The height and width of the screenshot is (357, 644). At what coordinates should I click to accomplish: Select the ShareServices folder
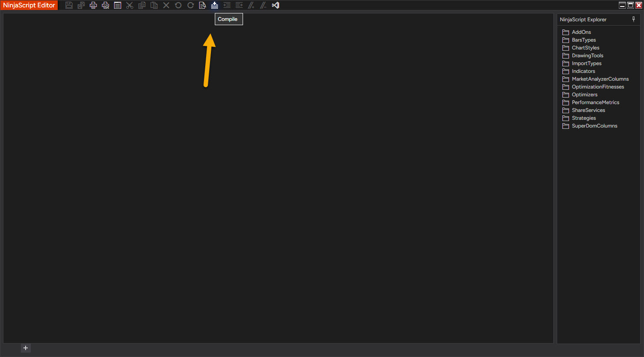(x=584, y=110)
